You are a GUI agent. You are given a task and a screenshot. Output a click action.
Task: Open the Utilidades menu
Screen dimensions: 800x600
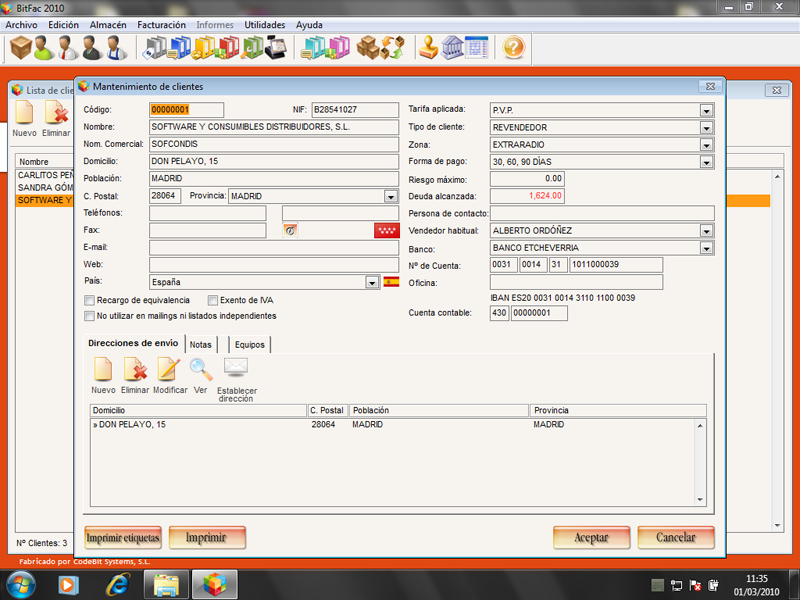click(x=264, y=24)
